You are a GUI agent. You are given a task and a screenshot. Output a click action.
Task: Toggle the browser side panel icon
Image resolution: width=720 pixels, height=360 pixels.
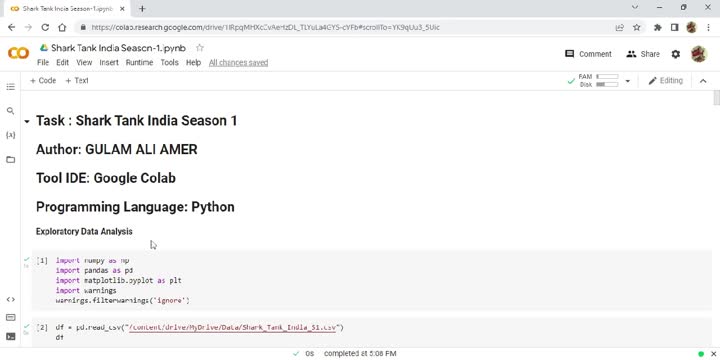674,28
